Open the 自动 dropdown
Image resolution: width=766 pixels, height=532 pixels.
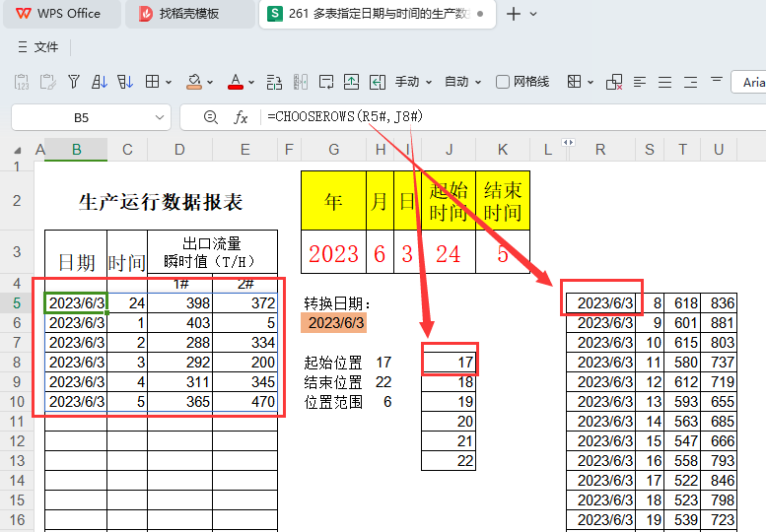point(462,82)
